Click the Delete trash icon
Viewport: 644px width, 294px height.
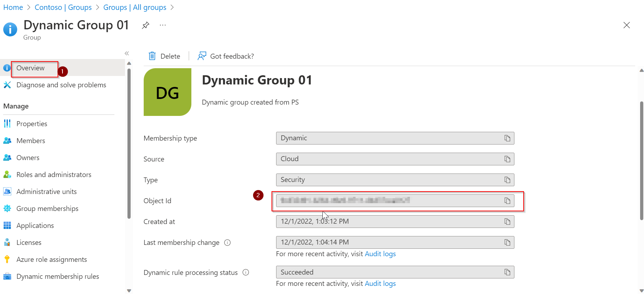[152, 56]
